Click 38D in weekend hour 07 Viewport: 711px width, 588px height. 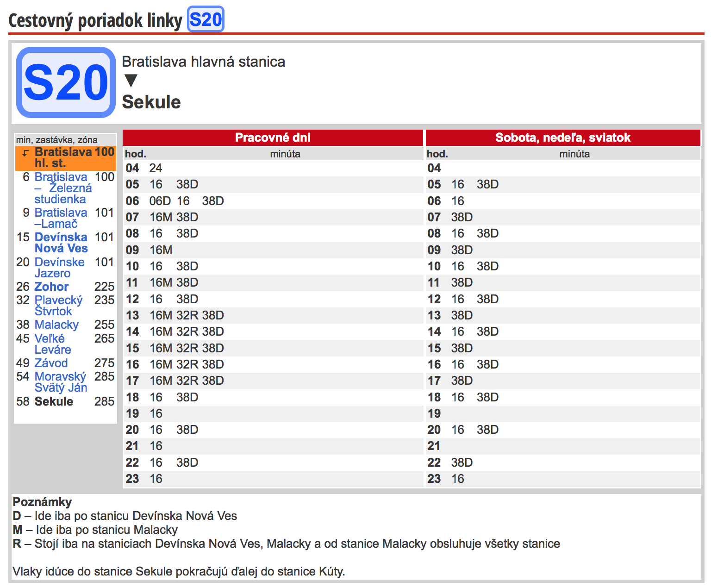[462, 217]
